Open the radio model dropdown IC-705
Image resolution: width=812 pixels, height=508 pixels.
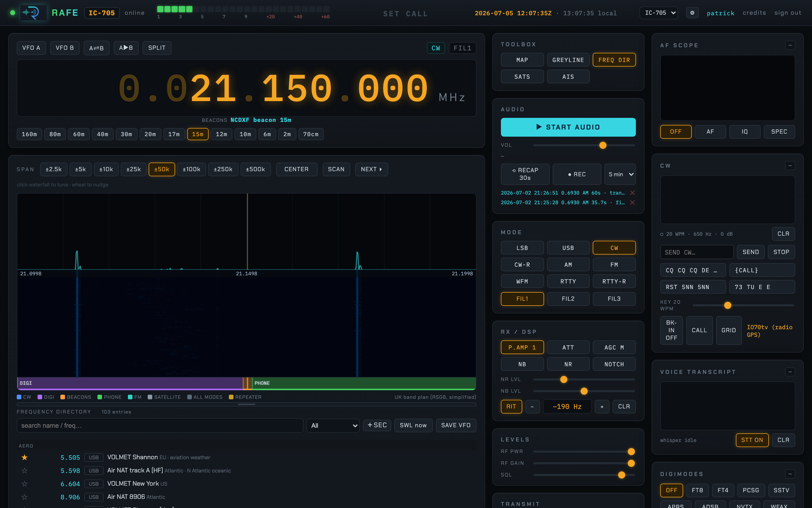click(x=659, y=13)
